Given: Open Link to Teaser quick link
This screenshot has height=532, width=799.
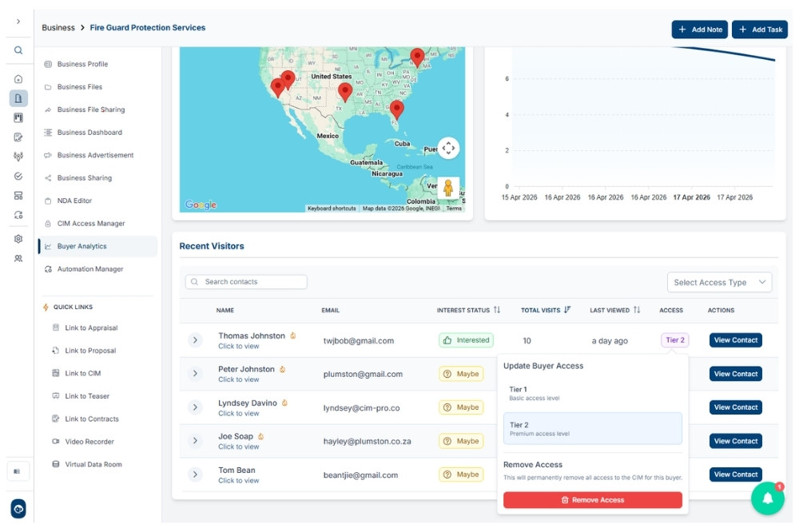Looking at the screenshot, I should (x=86, y=396).
